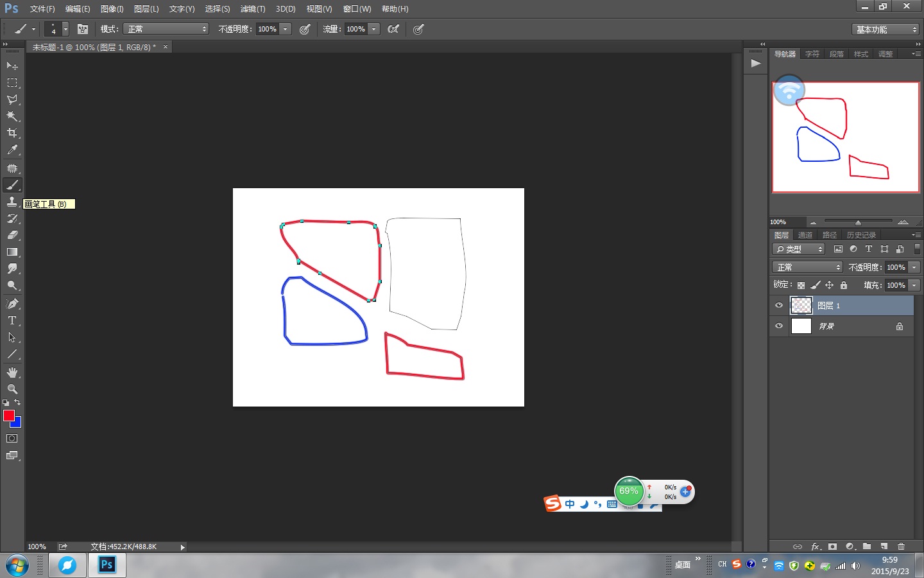Open the layer filter 类型 dropdown
This screenshot has width=924, height=578.
coord(799,249)
